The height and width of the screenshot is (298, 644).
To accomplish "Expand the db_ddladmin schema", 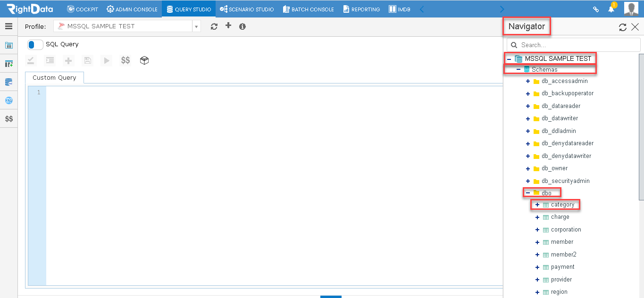I will pyautogui.click(x=528, y=131).
